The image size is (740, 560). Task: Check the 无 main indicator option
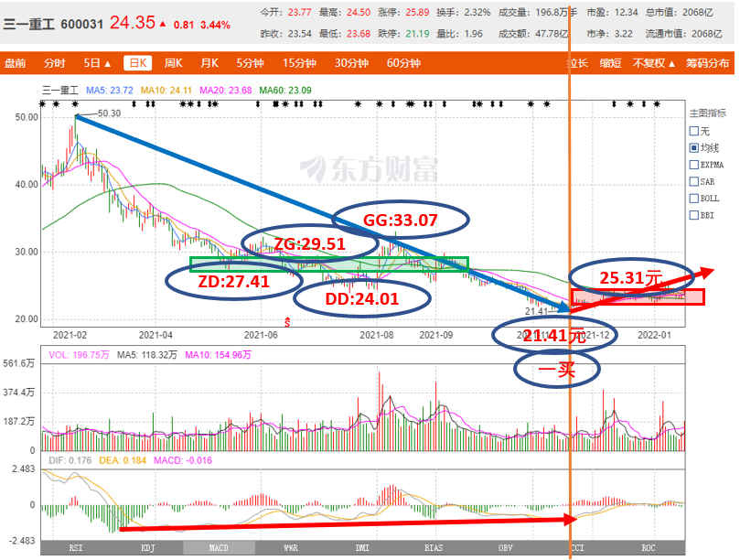click(x=693, y=131)
